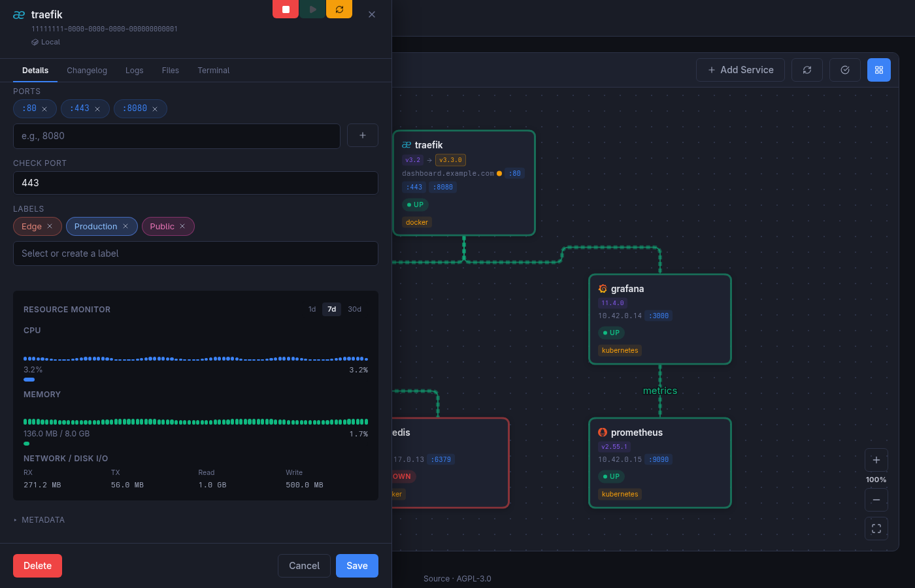915x588 pixels.
Task: Cancel the service edits
Action: [305, 566]
